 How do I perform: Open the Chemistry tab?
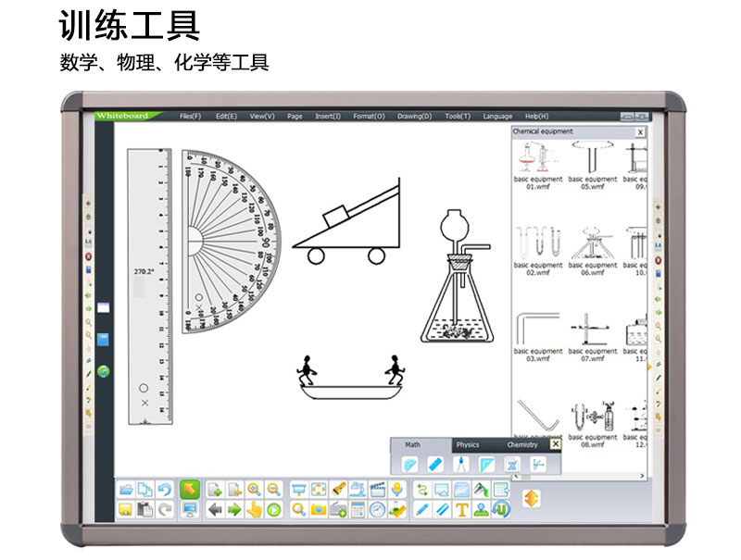click(521, 445)
